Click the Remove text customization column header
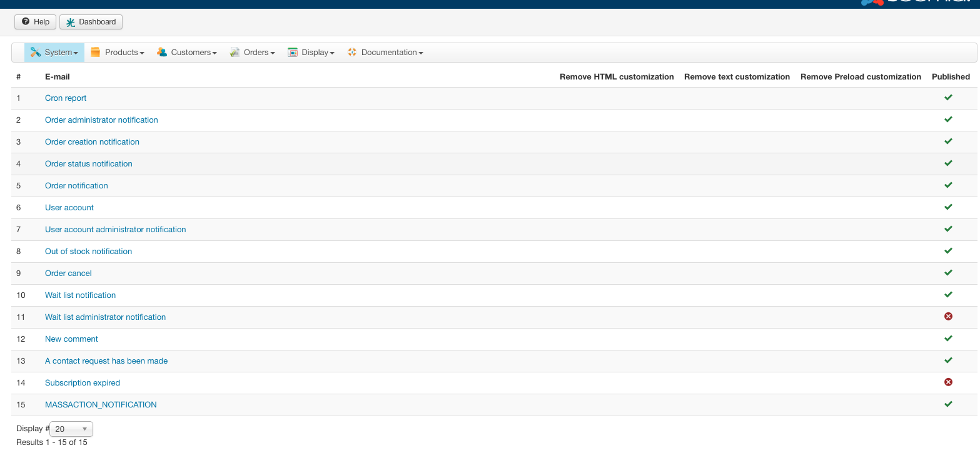Image resolution: width=980 pixels, height=455 pixels. (x=737, y=77)
